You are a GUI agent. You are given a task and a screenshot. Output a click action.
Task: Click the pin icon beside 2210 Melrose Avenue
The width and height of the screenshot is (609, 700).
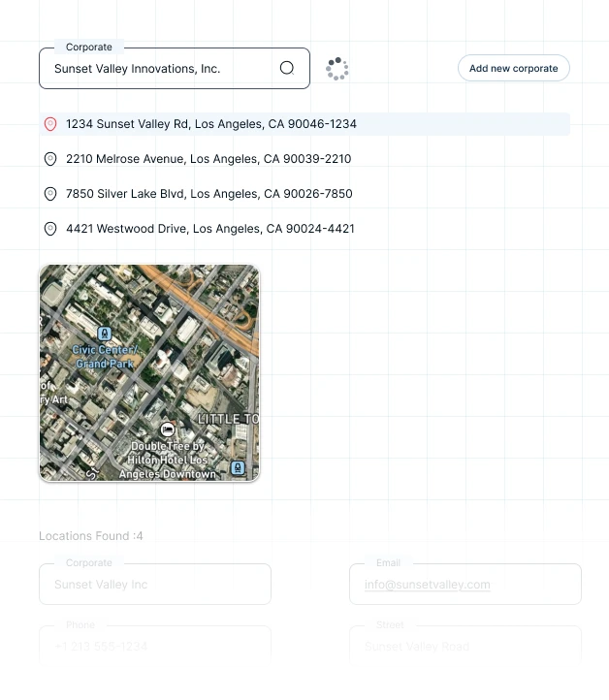[50, 159]
